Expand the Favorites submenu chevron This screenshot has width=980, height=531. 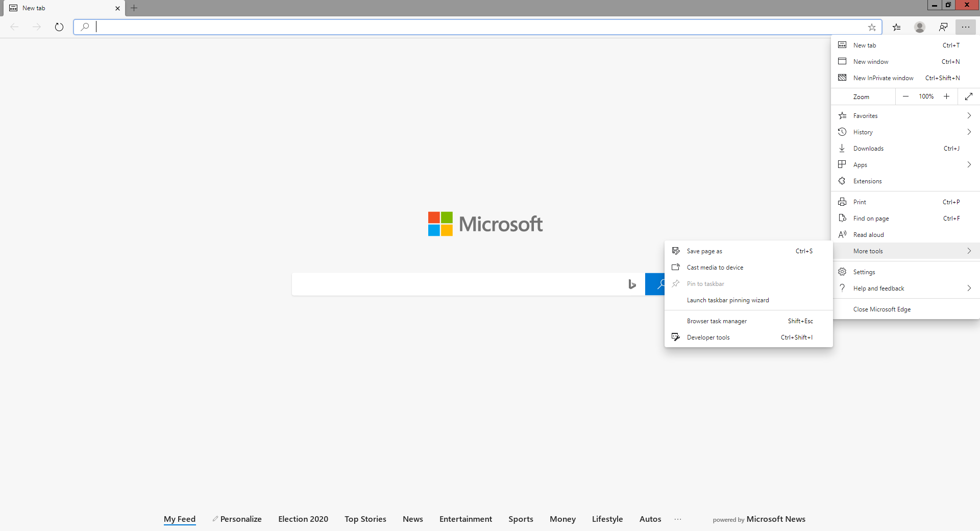969,115
